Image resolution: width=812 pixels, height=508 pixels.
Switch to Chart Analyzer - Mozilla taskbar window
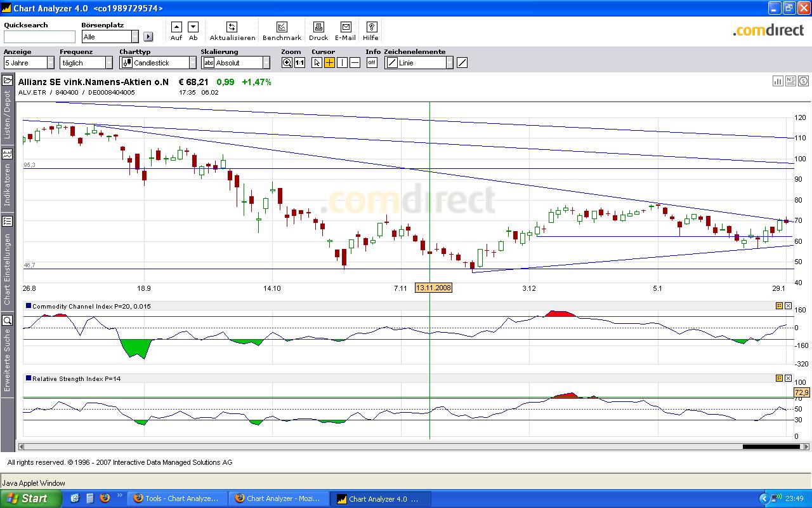coord(279,498)
